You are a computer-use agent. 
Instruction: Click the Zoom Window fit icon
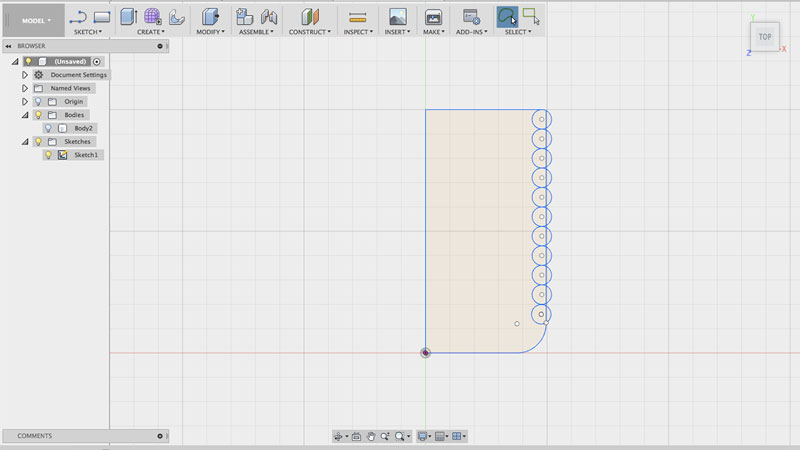pyautogui.click(x=399, y=436)
